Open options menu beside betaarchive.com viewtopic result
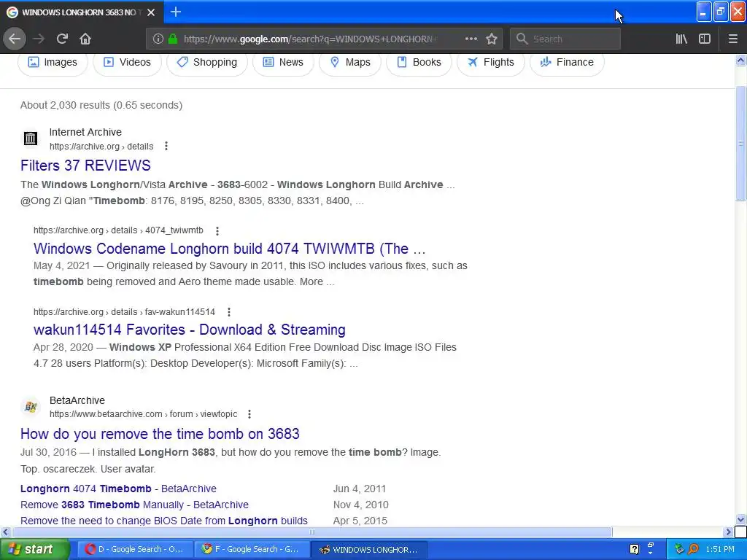 click(249, 414)
